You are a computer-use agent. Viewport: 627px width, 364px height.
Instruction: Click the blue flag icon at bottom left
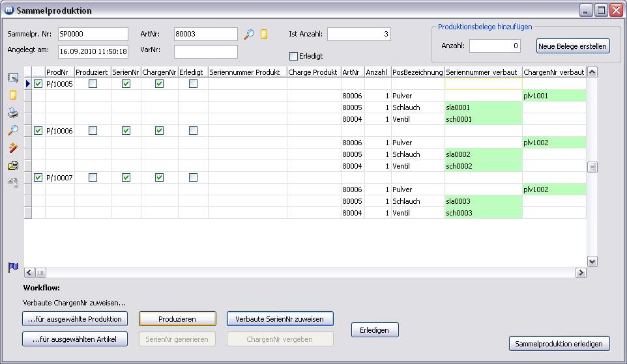[12, 267]
